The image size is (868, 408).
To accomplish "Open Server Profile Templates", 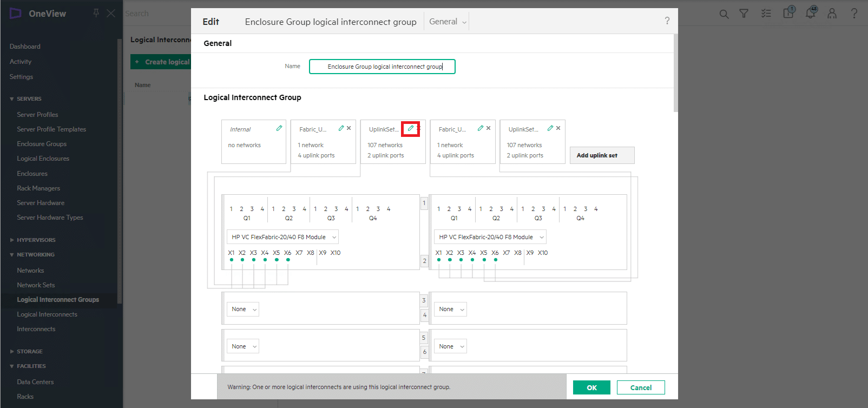I will pyautogui.click(x=51, y=129).
